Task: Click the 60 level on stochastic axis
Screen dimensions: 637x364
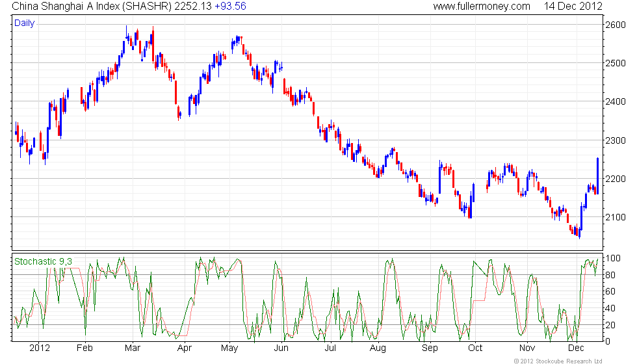Action: 611,292
